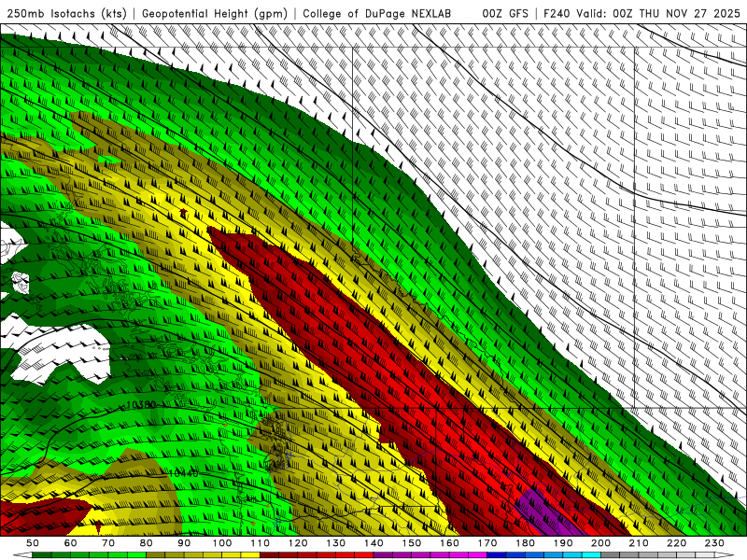This screenshot has width=747, height=560.
Task: Click legend value 90
Action: click(x=184, y=543)
